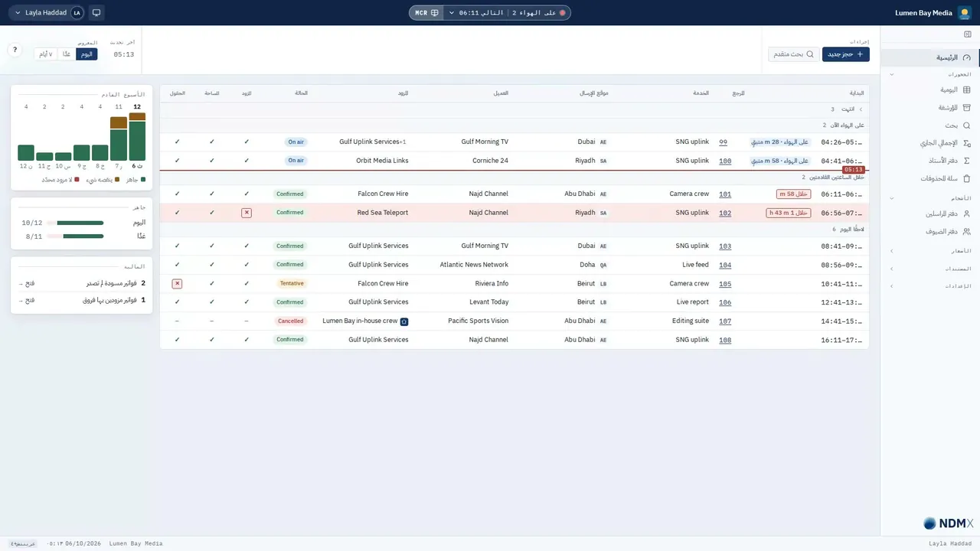Open دفتر الأستاذ ledger sigma icon
This screenshot has height=551, width=980.
point(966,161)
